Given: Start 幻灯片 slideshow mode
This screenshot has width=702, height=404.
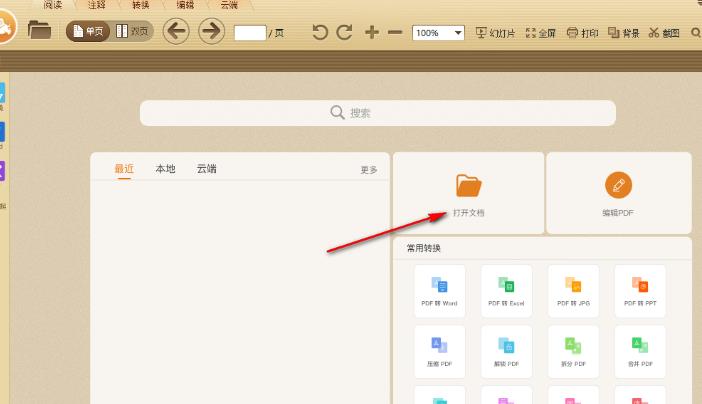Looking at the screenshot, I should 495,33.
